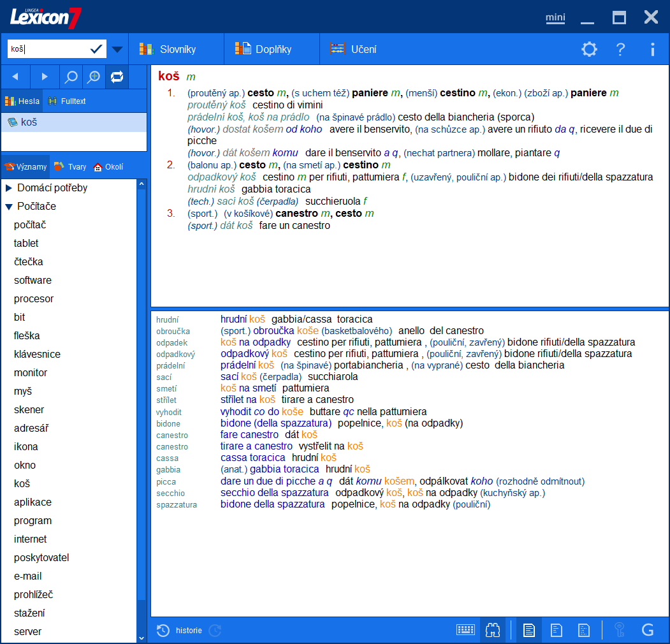The width and height of the screenshot is (670, 644).
Task: Select the koš entry in results list
Action: tap(75, 122)
